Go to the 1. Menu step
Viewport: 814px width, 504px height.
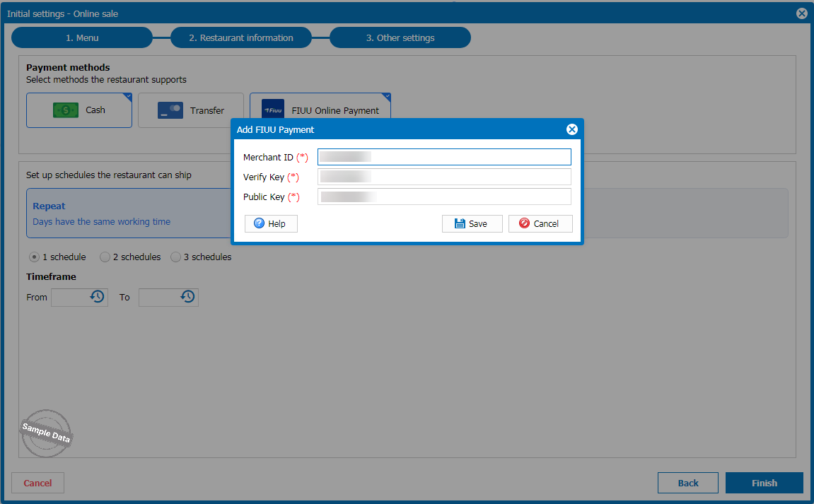pos(82,37)
